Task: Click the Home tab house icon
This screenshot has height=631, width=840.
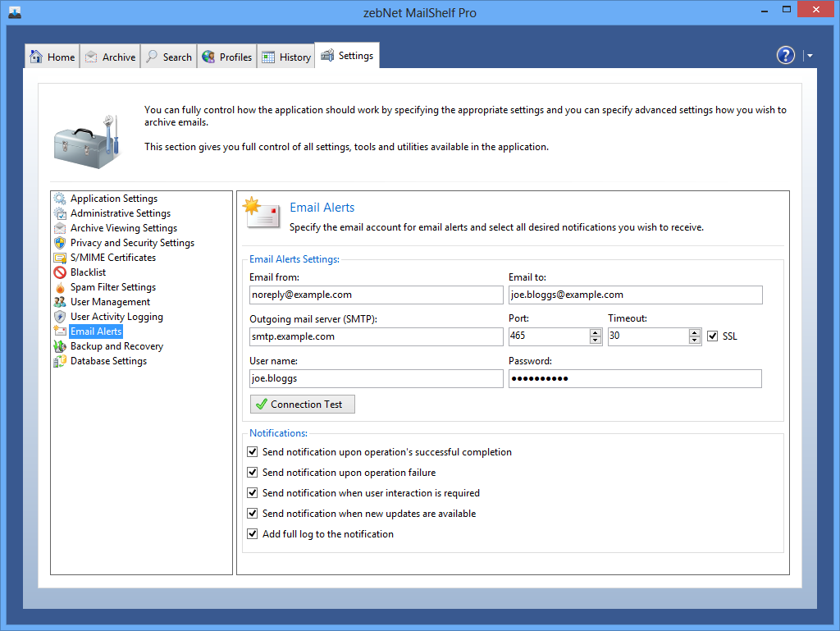Action: point(36,57)
